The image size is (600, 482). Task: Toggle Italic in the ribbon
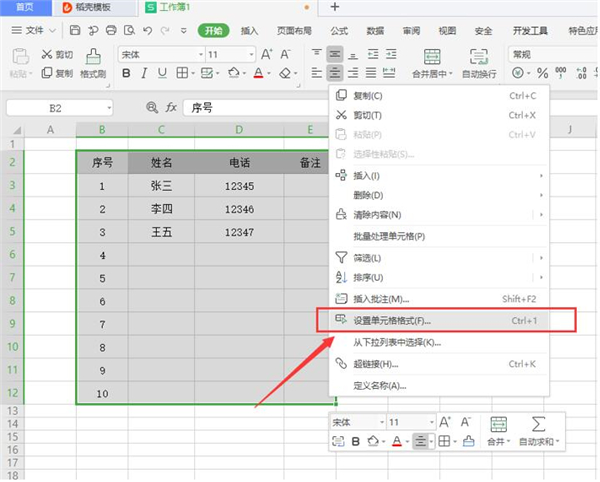144,73
